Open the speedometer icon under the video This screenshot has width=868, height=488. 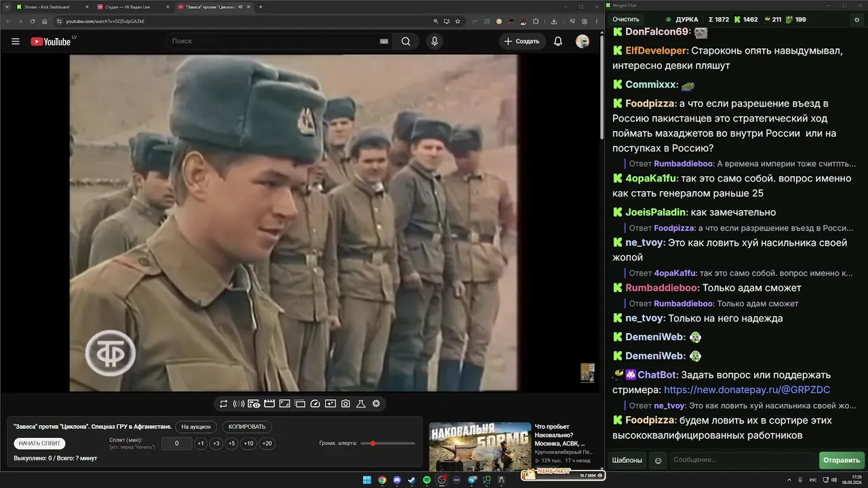click(315, 404)
